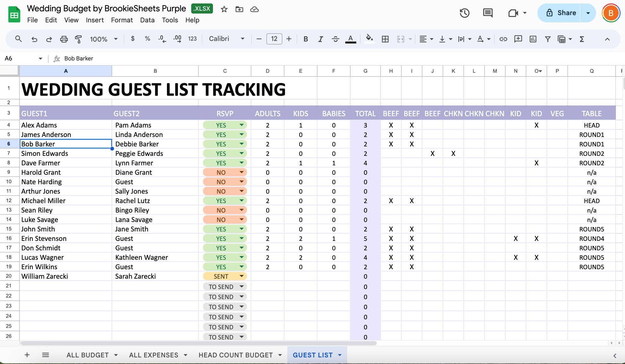
Task: Switch to the ALL EXPENSES tab
Action: coord(153,355)
